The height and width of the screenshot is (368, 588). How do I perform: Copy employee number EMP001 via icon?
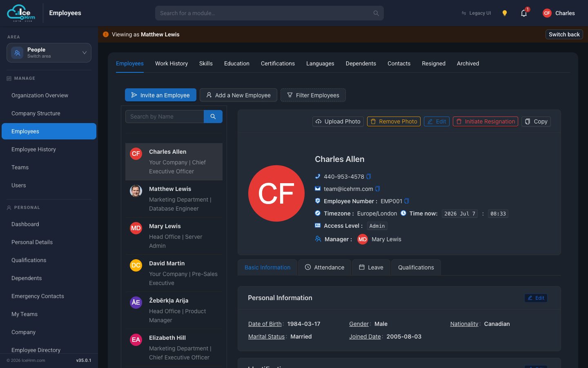pos(406,201)
